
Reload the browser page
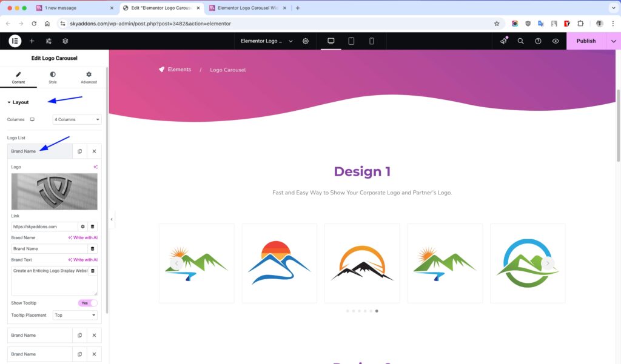coord(34,24)
